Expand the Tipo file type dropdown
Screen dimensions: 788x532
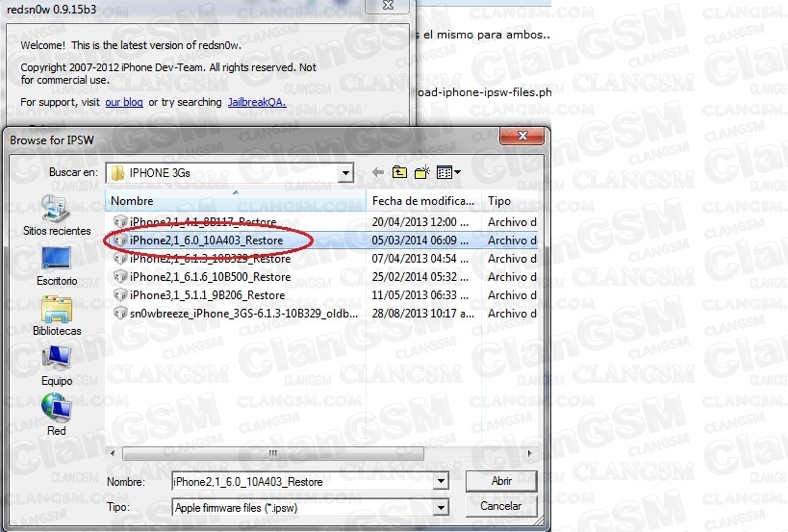441,507
